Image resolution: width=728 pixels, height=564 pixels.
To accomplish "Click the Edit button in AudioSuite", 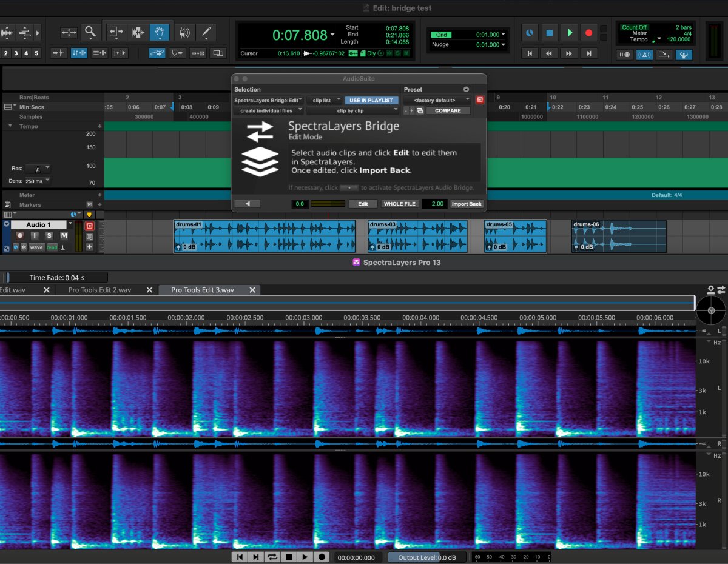I will [363, 204].
